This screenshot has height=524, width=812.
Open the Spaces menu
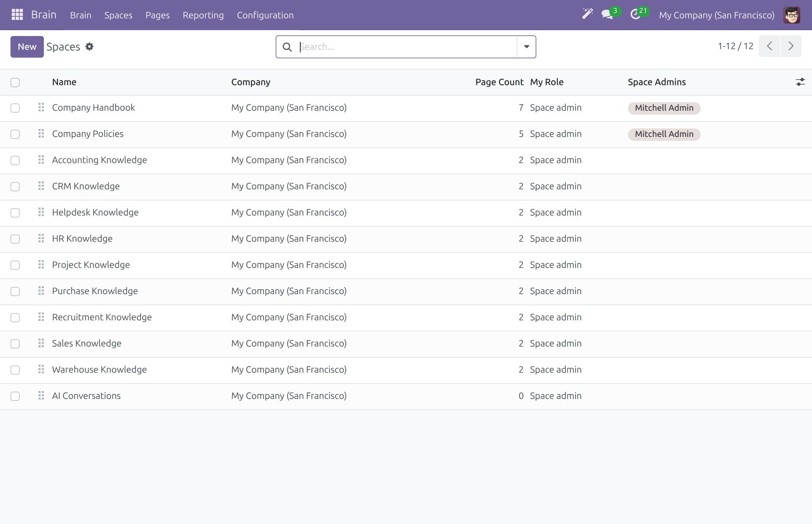click(x=119, y=15)
